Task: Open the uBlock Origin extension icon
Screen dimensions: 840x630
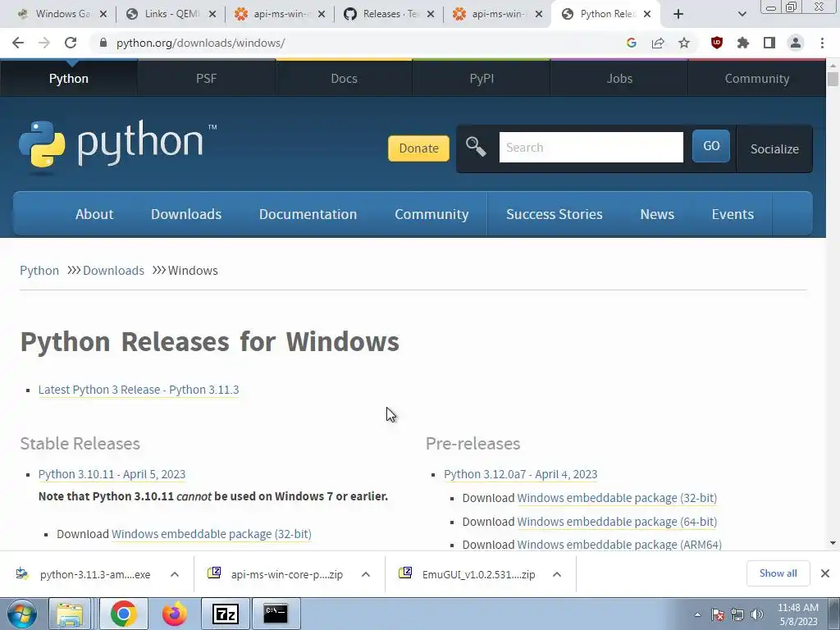Action: (717, 43)
